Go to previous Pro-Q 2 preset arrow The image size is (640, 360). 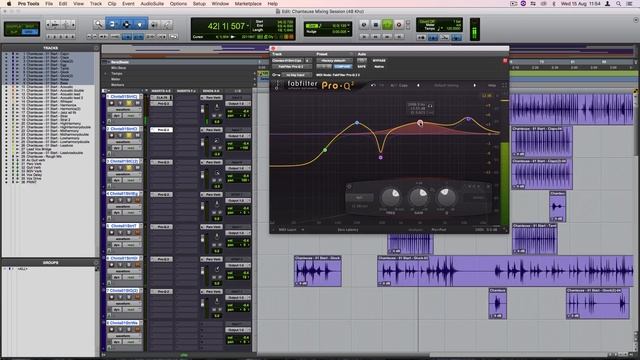pyautogui.click(x=418, y=85)
